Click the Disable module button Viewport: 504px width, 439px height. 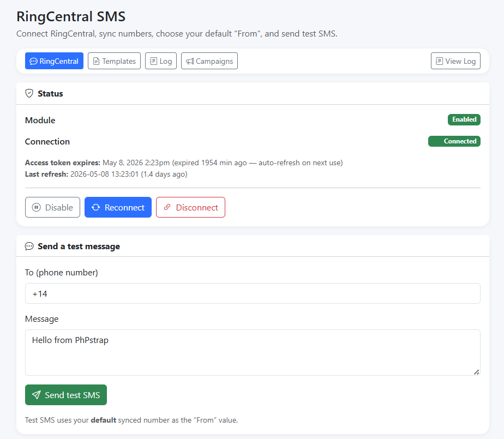click(x=52, y=207)
